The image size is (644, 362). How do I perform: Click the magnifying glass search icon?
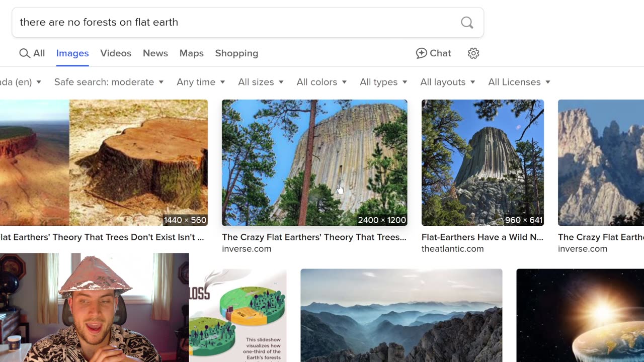[467, 22]
